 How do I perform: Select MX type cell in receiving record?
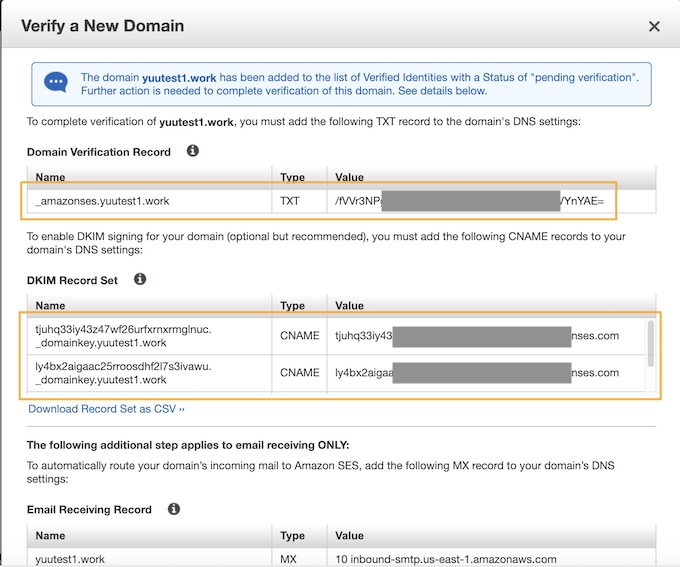pos(288,559)
